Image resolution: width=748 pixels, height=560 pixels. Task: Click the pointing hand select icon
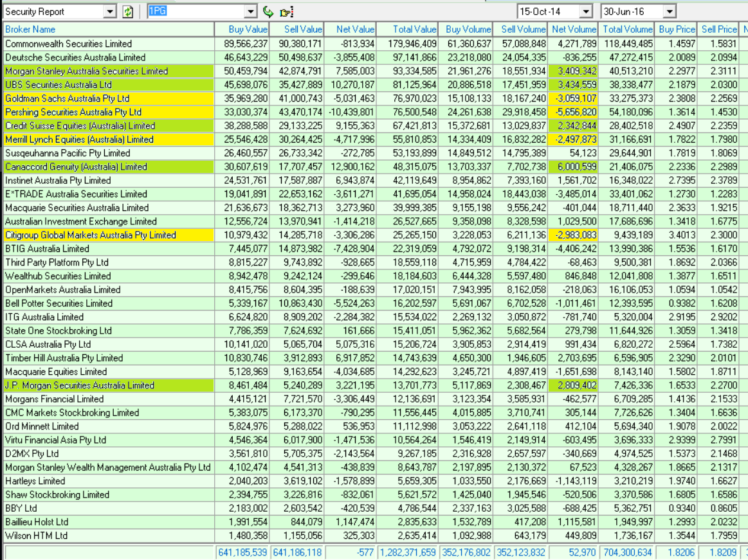286,12
